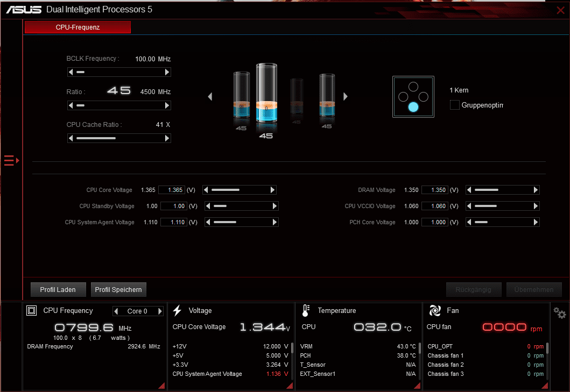
Task: Edit the PCH Core Voltage input field
Action: tap(435, 222)
